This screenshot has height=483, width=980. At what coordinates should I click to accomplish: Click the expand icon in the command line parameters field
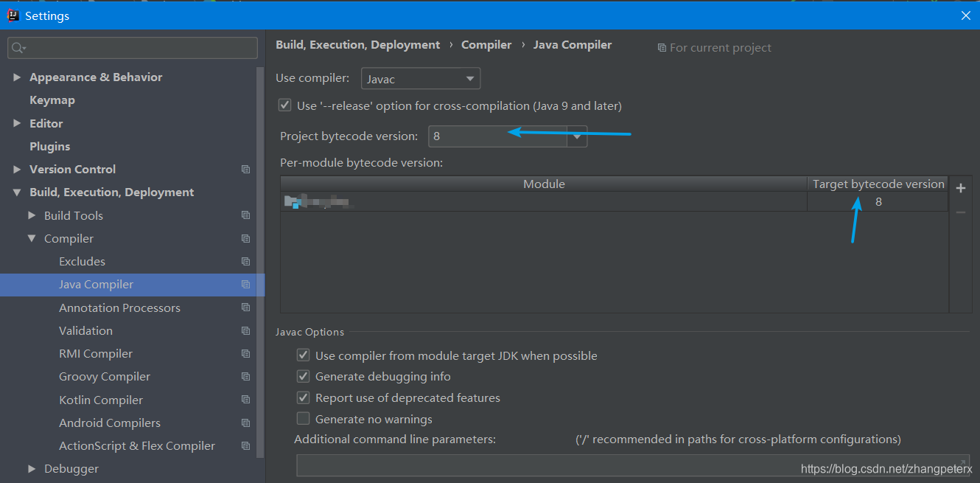pyautogui.click(x=963, y=462)
